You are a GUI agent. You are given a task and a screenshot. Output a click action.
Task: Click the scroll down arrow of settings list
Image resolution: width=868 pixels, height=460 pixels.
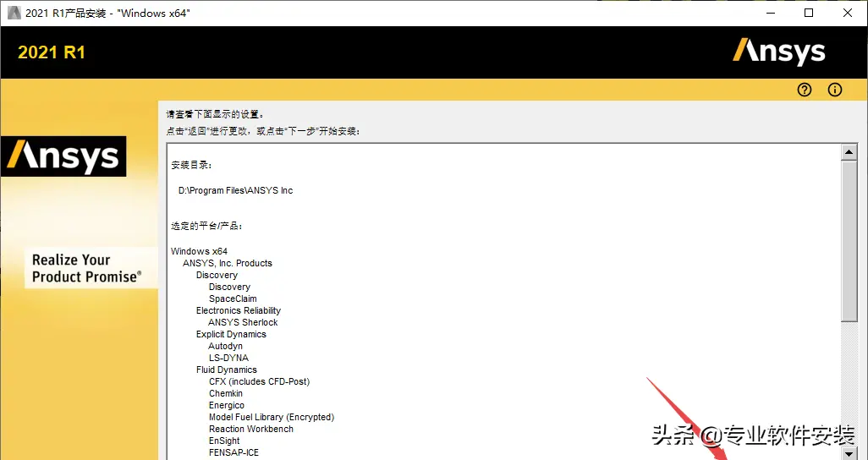coord(849,453)
